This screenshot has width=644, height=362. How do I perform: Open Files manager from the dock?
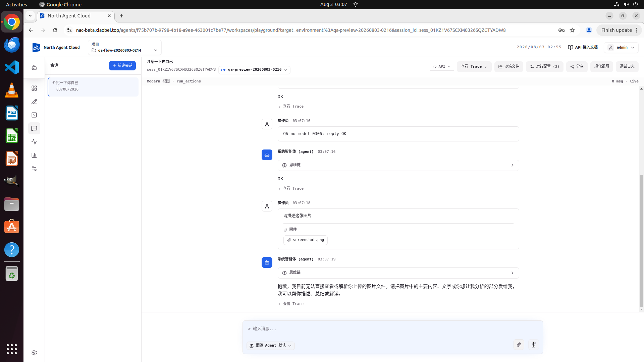coord(12,204)
